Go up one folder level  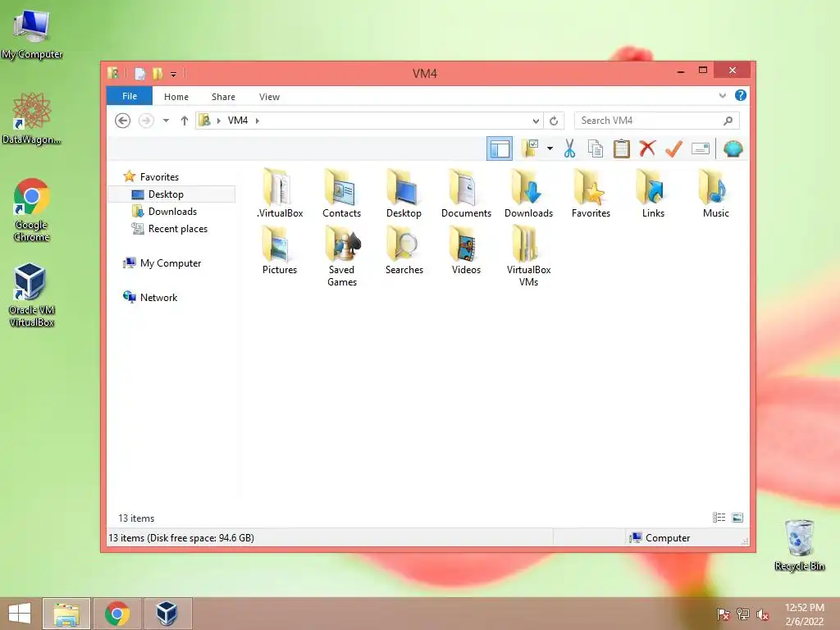coord(185,121)
